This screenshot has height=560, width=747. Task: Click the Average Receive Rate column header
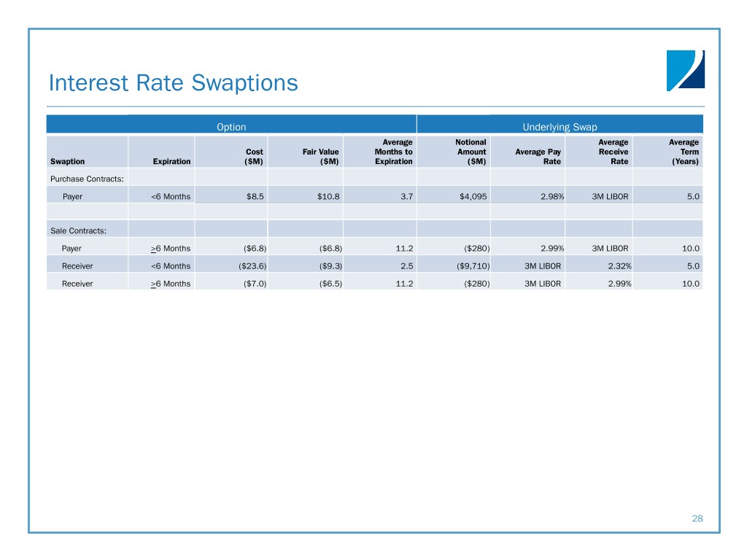tap(613, 152)
